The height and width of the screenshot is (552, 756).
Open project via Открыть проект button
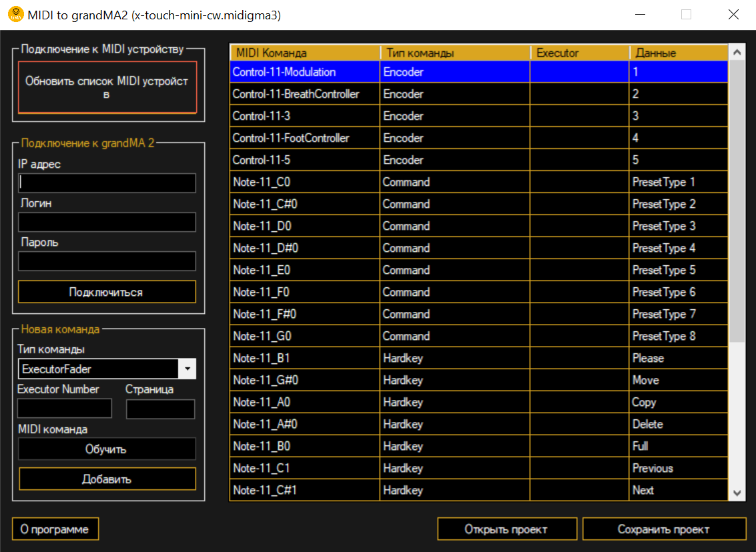coord(506,529)
